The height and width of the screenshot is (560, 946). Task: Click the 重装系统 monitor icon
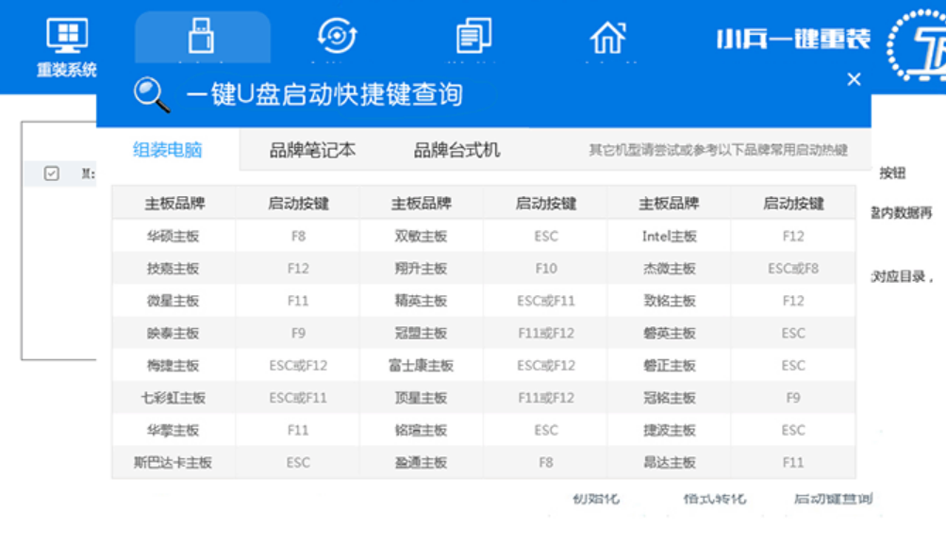tap(67, 37)
